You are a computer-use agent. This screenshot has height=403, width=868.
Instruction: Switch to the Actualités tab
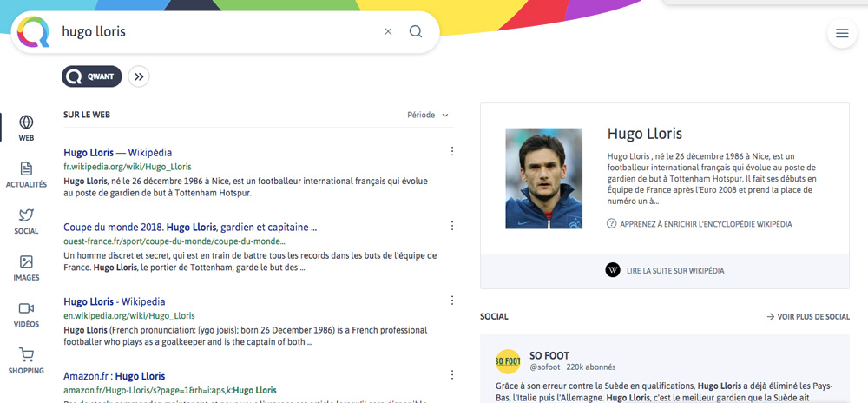[26, 175]
